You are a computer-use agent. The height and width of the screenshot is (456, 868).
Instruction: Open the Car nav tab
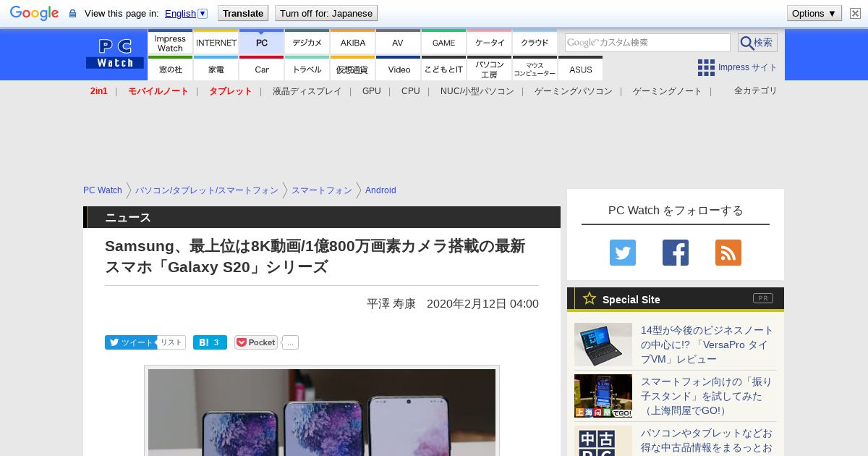[262, 69]
